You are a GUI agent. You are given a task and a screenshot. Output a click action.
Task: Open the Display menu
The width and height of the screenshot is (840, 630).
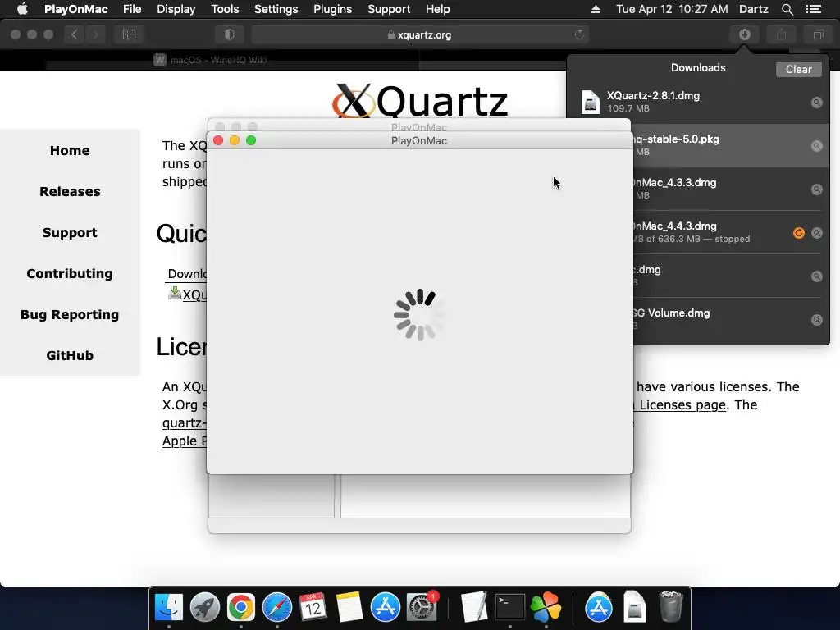[x=176, y=9]
